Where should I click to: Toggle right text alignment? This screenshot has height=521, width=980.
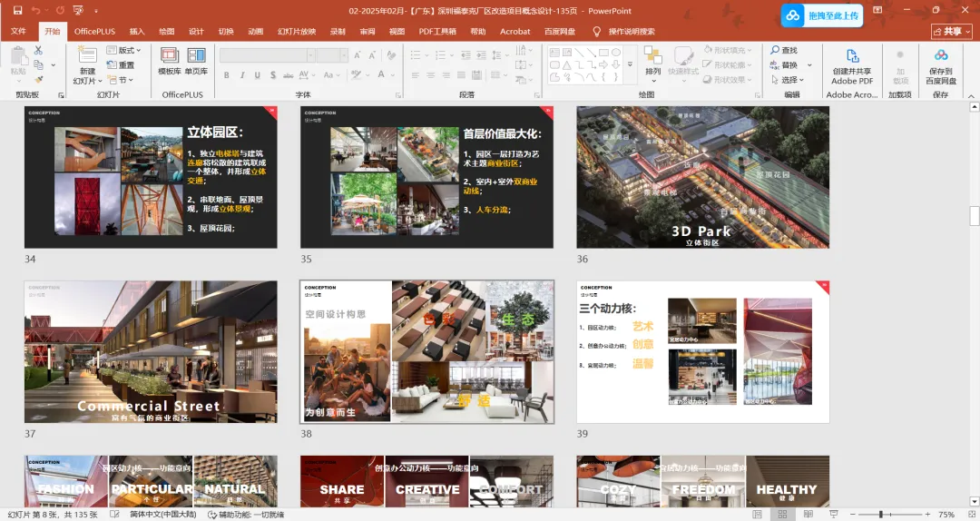[446, 75]
